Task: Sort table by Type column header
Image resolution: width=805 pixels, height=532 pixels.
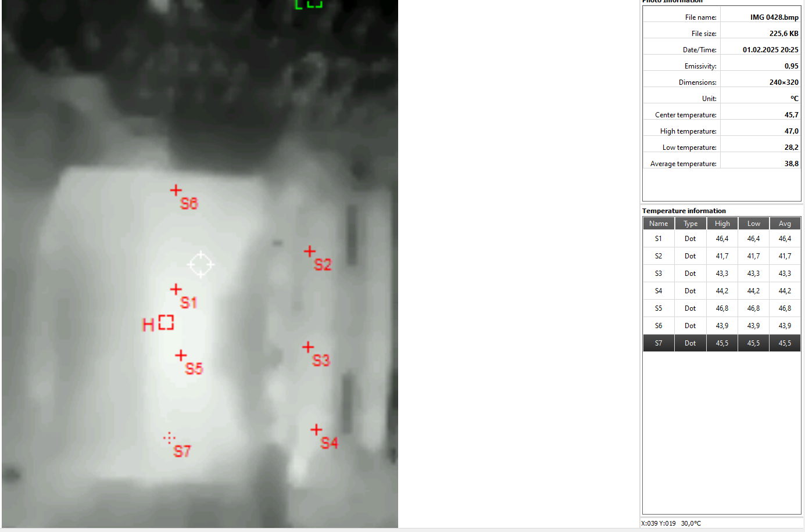Action: pyautogui.click(x=690, y=224)
